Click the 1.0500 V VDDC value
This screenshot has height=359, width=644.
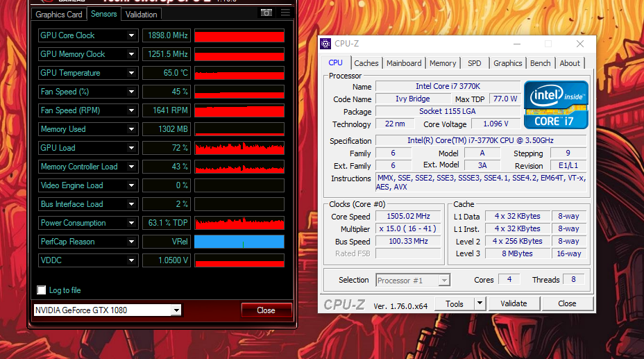click(167, 260)
